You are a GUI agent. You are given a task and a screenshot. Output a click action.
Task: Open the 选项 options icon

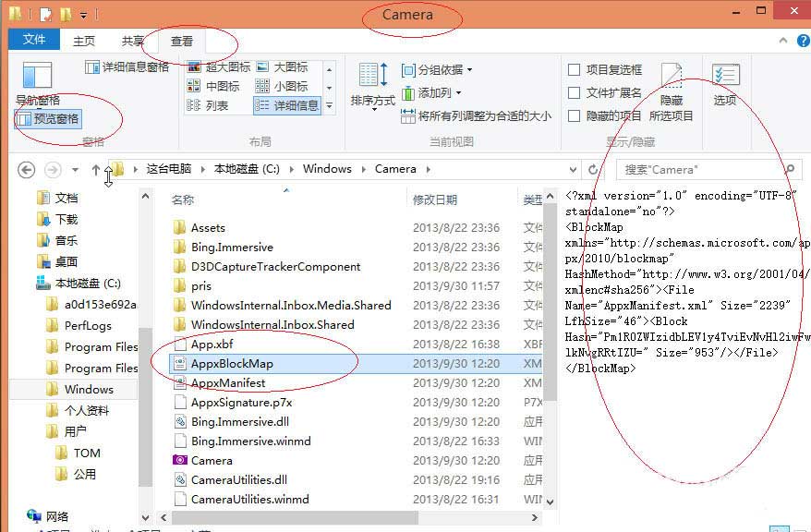[725, 82]
